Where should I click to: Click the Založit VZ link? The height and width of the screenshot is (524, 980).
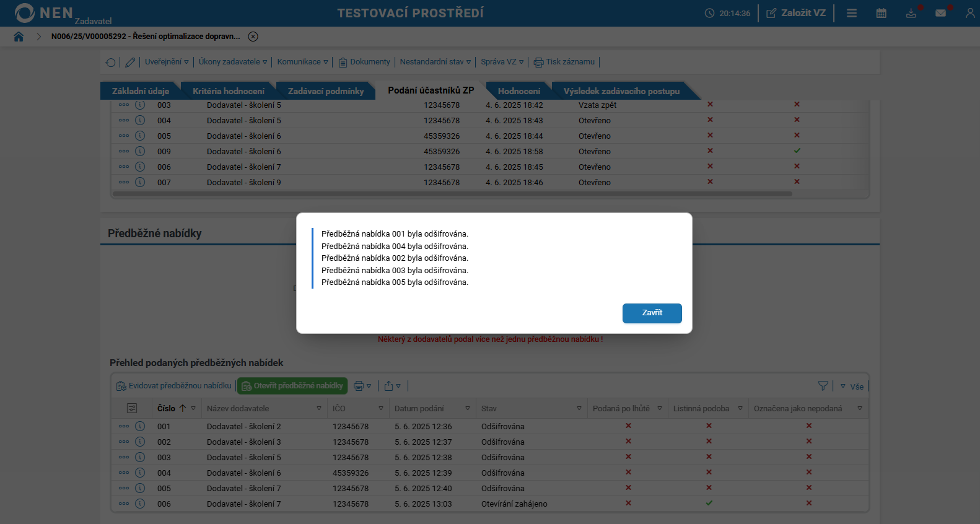pos(796,13)
